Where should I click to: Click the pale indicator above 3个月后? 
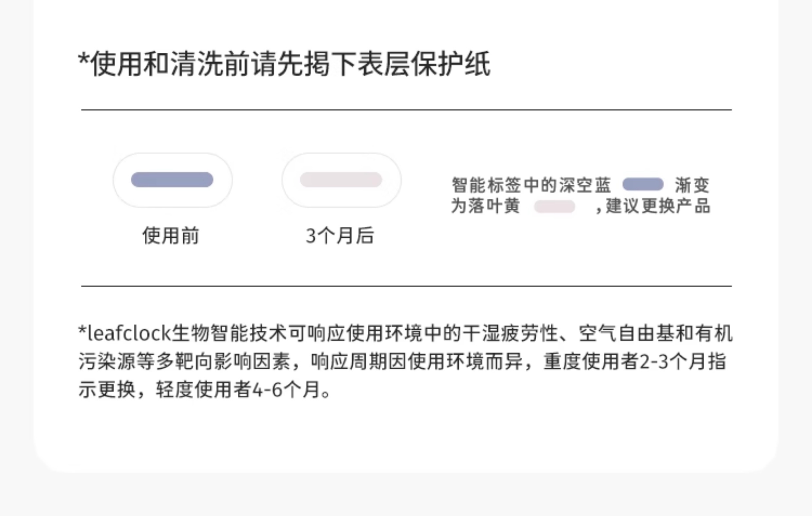coord(341,179)
